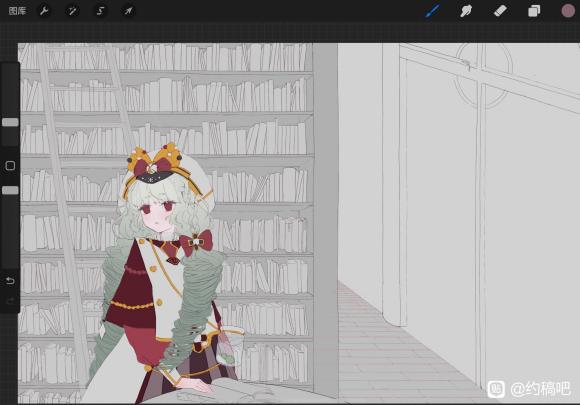Viewport: 580px width, 405px height.
Task: Open the active color picker circle
Action: pos(568,11)
